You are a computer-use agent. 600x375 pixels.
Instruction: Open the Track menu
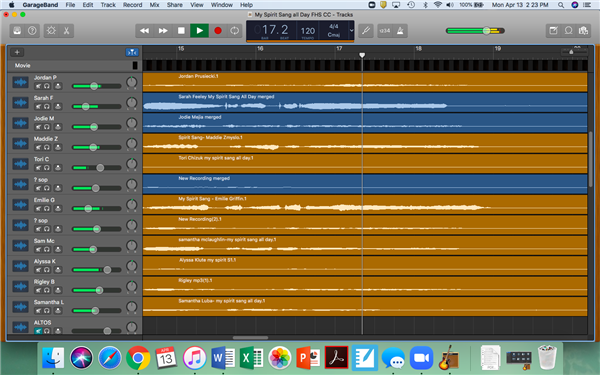point(108,5)
